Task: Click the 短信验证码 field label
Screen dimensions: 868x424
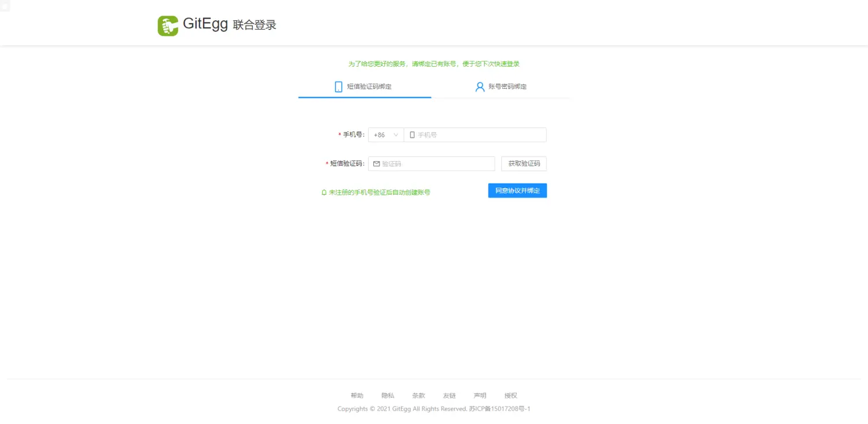Action: click(346, 164)
